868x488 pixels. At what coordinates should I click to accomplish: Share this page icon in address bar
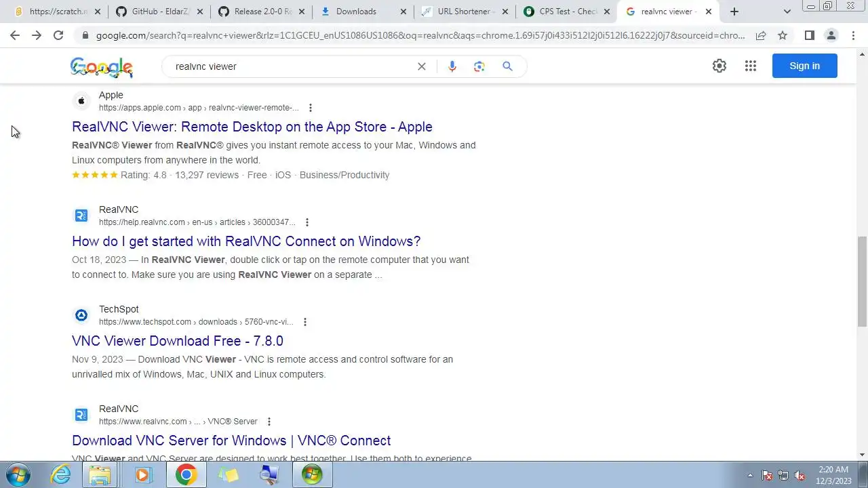pos(761,35)
